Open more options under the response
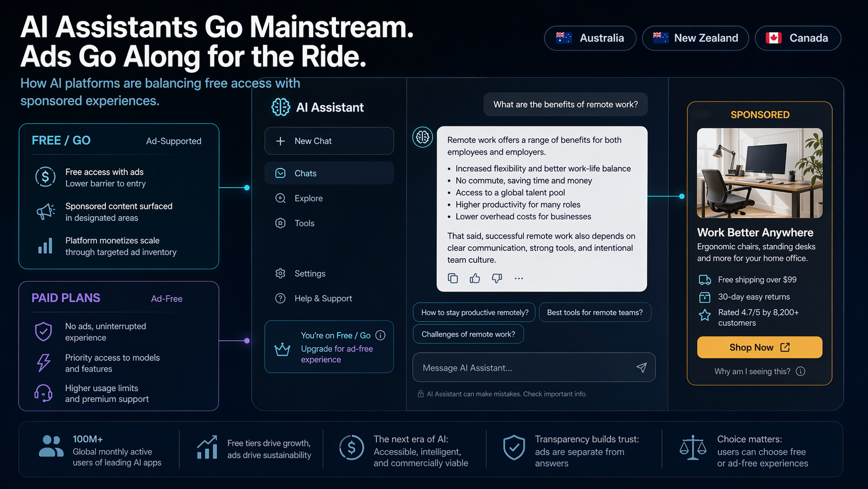The width and height of the screenshot is (868, 489). click(x=519, y=279)
